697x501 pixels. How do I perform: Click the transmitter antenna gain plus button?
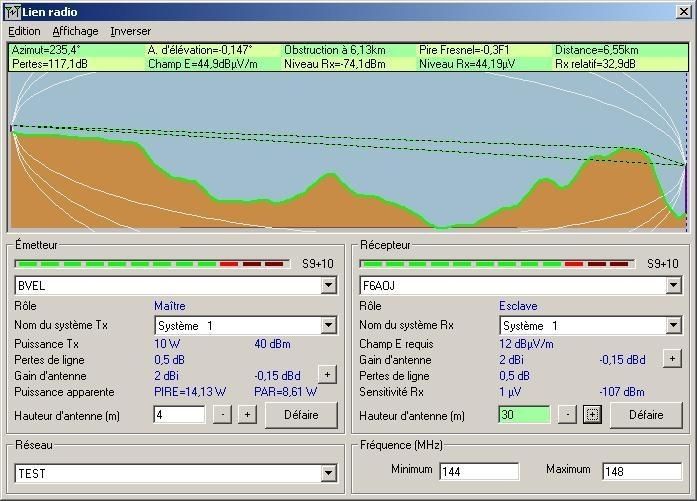(x=328, y=375)
